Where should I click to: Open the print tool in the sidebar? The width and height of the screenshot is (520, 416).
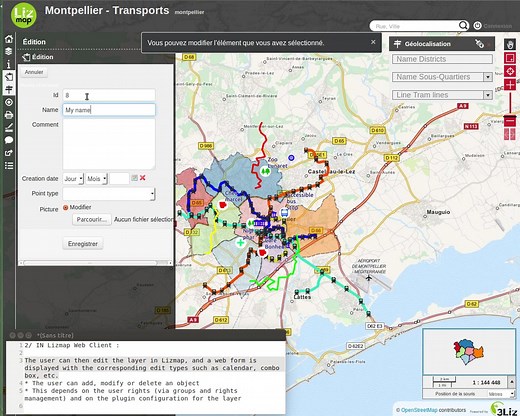(9, 115)
